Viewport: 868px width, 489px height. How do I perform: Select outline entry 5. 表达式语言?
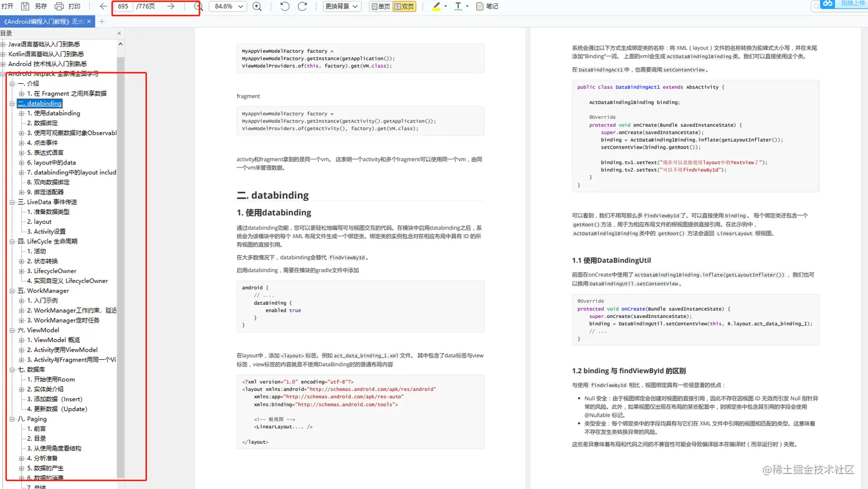[45, 153]
